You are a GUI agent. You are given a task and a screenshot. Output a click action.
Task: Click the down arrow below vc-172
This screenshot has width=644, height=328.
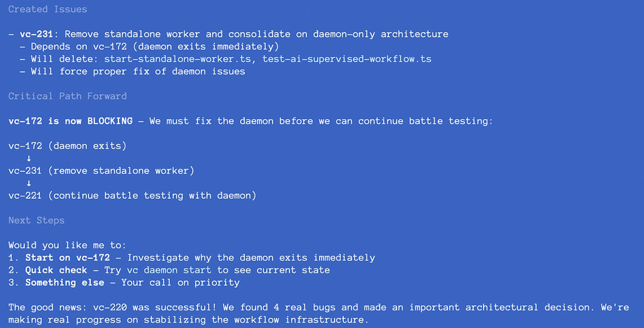coord(28,158)
